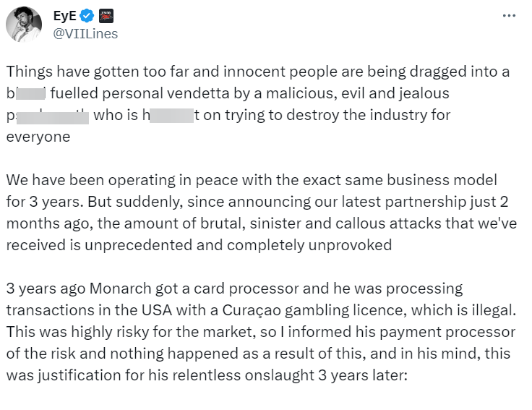Viewport: 532px width, 410px height.
Task: Click the EyE display name
Action: point(65,16)
